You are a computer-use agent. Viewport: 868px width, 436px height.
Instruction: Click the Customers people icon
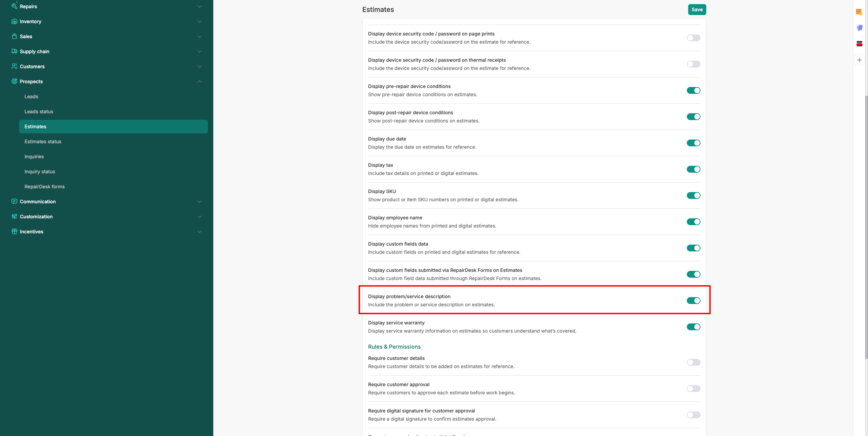(x=14, y=67)
